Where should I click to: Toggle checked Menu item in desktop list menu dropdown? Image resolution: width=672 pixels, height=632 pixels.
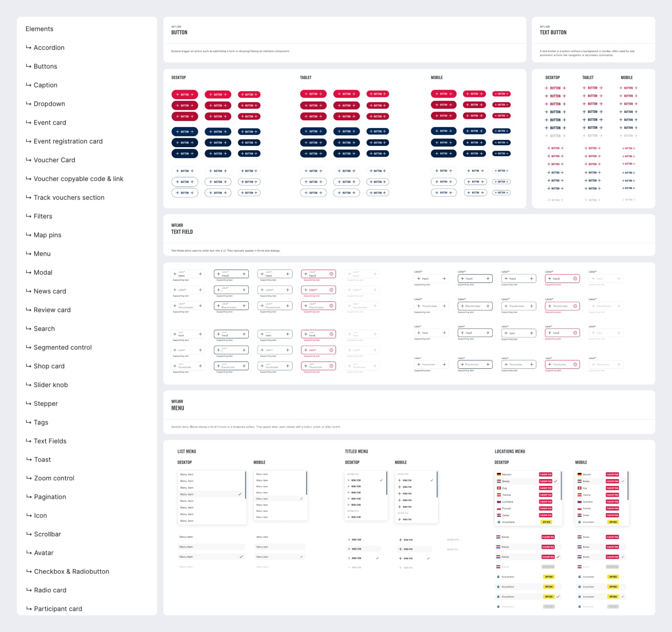(239, 495)
